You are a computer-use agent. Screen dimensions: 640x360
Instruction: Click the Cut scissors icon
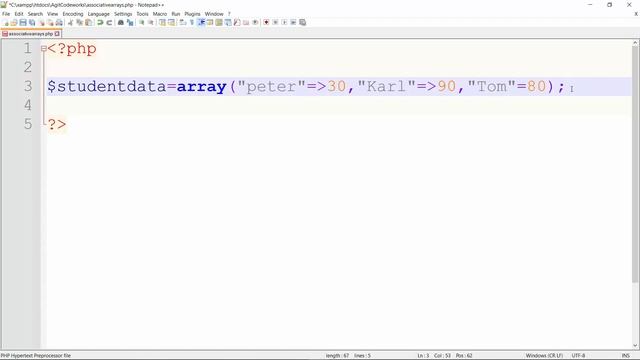(70, 22)
